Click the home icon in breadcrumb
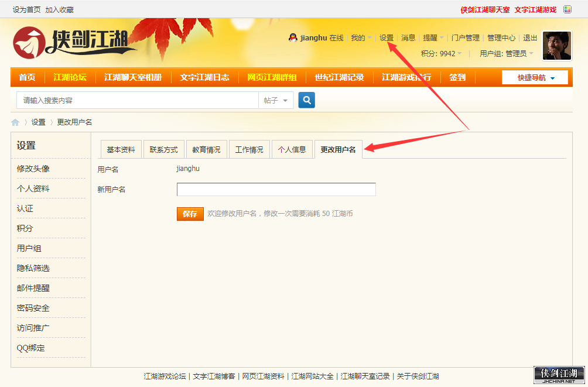Viewport: 588px width, 387px height. pyautogui.click(x=15, y=122)
